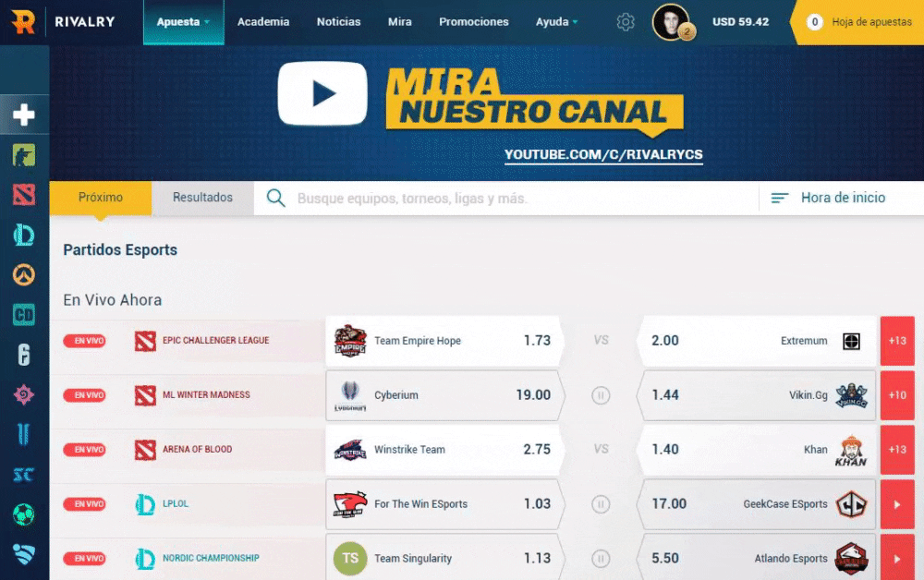Open the EPIC CHALLENGER LEAGUE tournament link
924x580 pixels.
pyautogui.click(x=215, y=341)
